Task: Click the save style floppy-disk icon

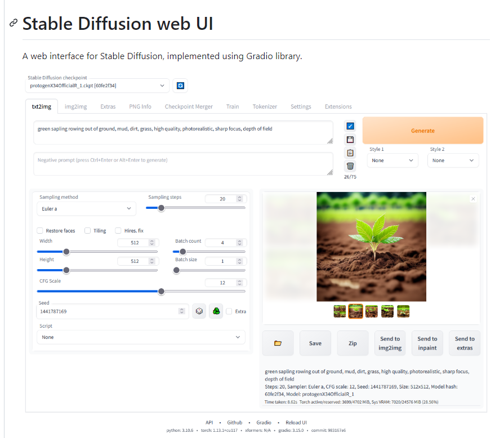Action: coord(350,140)
